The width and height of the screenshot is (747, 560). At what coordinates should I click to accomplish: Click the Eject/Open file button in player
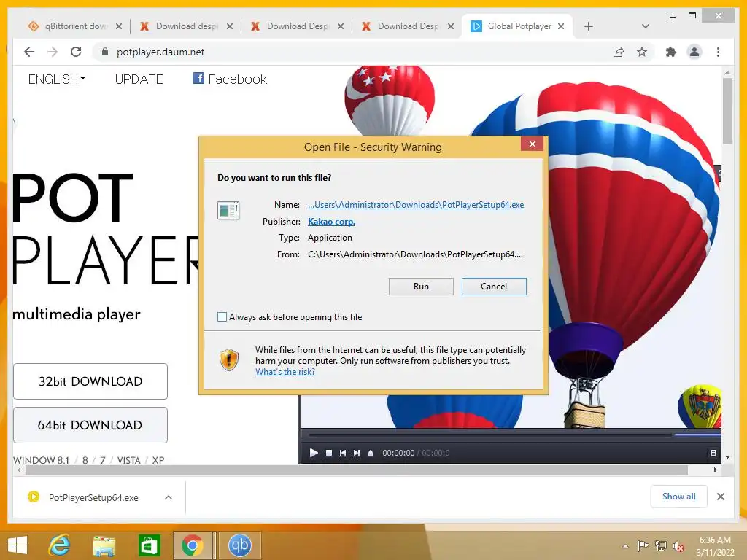[x=371, y=453]
